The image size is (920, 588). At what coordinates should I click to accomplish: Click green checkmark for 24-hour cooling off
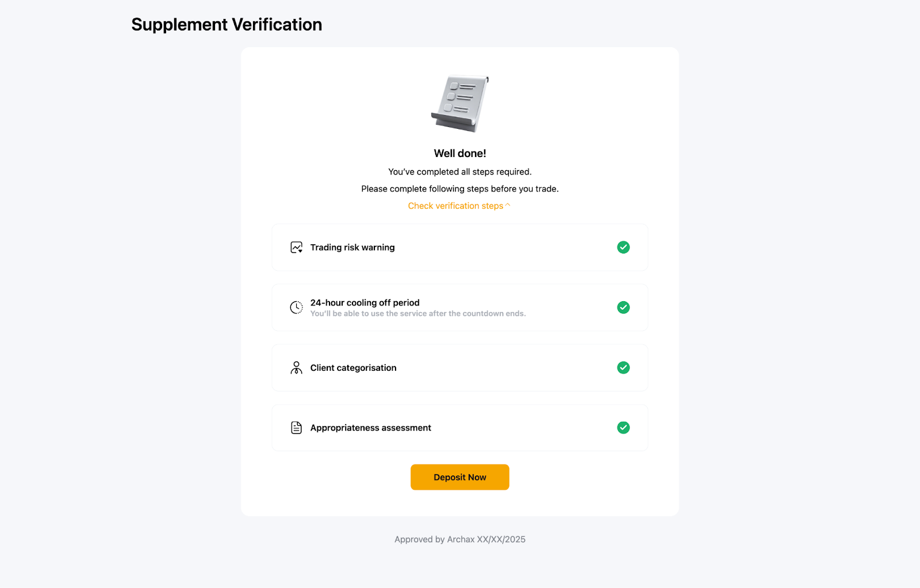click(x=623, y=308)
